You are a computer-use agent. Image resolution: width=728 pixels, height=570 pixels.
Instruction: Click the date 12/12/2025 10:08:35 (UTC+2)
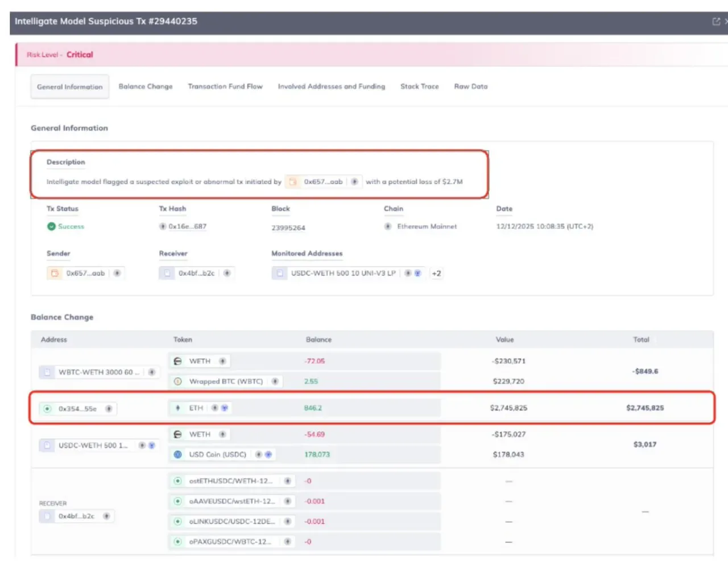[x=545, y=226]
